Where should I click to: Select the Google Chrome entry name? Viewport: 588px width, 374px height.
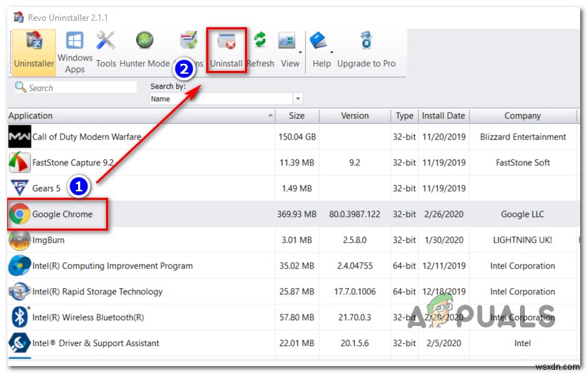point(62,214)
